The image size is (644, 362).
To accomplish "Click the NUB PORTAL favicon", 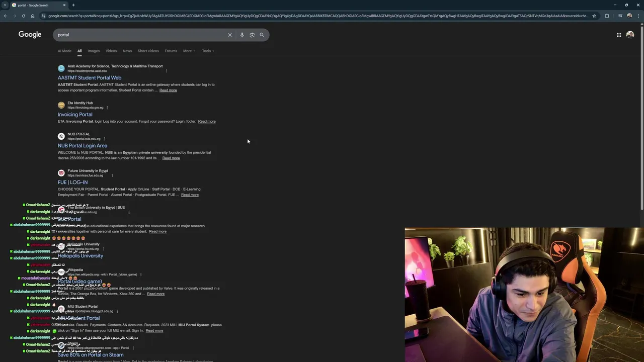I will 61,136.
